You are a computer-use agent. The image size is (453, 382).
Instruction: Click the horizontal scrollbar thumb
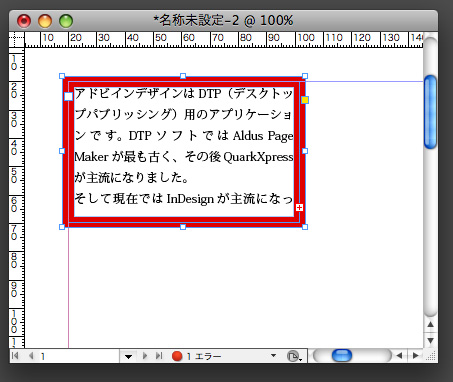[342, 356]
